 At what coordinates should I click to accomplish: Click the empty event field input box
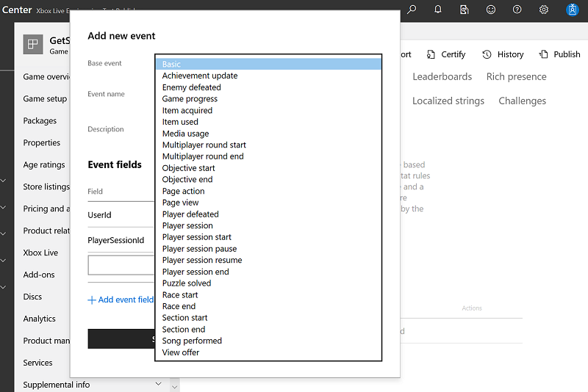coord(121,265)
